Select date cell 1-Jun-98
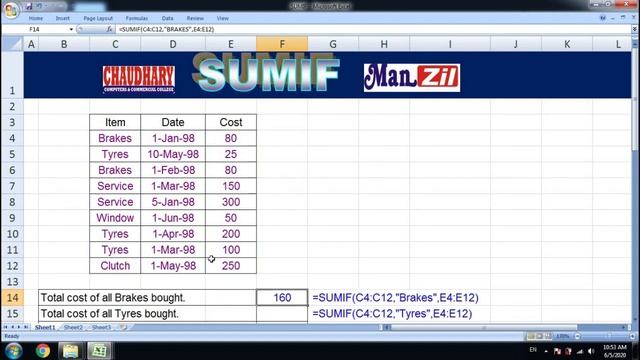 tap(173, 218)
